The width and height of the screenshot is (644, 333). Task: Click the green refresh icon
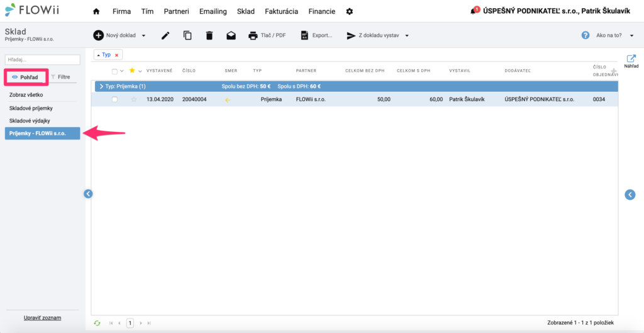coord(97,323)
